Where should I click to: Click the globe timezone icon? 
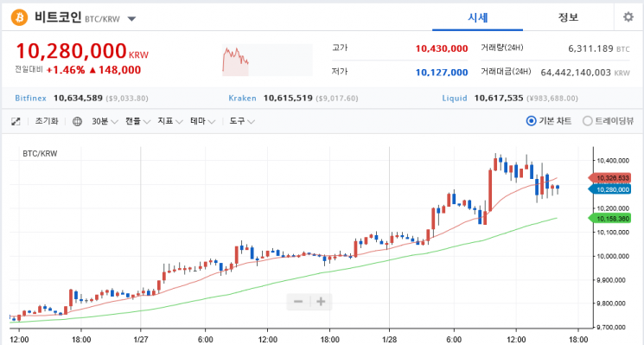tap(77, 122)
